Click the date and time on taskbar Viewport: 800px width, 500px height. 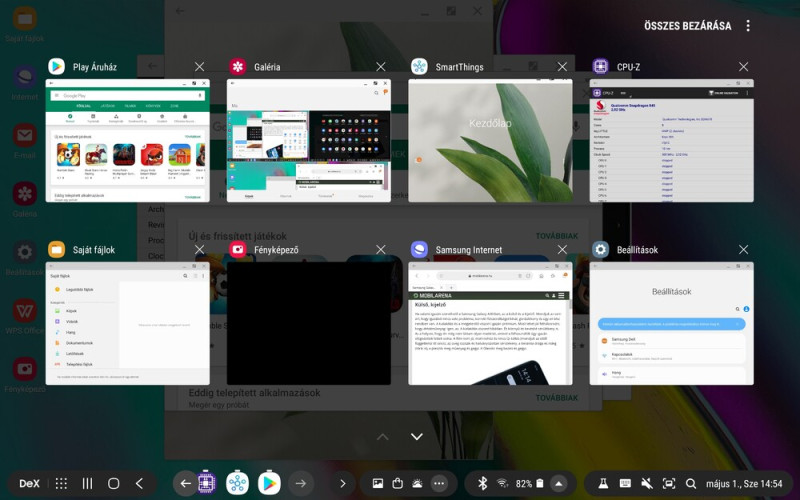[744, 484]
